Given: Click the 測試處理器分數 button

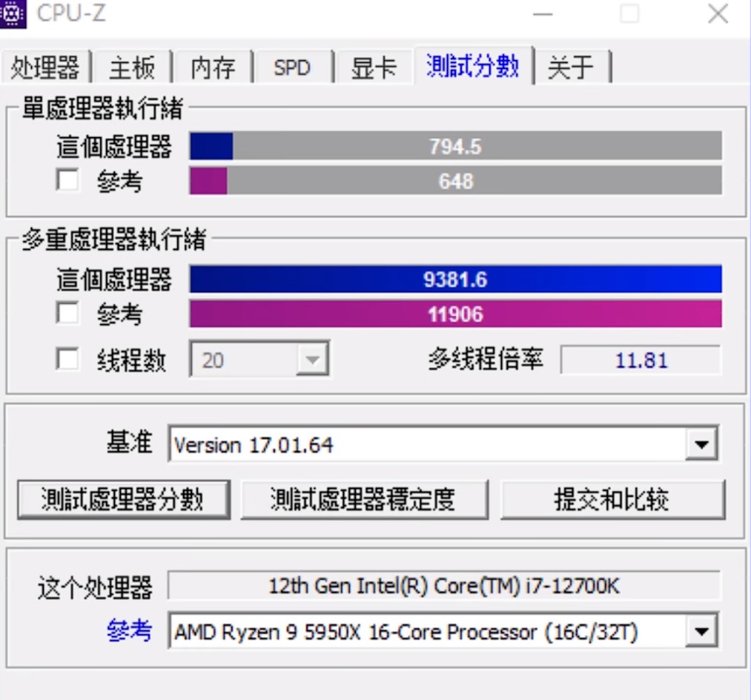Looking at the screenshot, I should coord(124,500).
